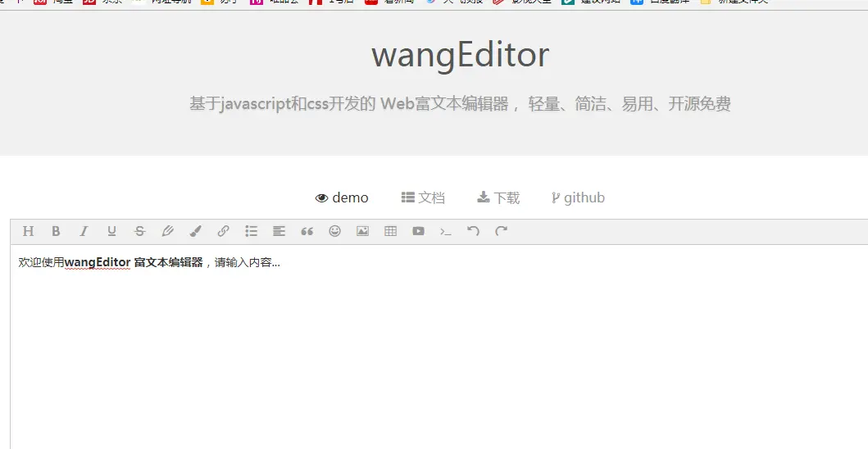Apply blockquote with the quote icon

(x=307, y=231)
